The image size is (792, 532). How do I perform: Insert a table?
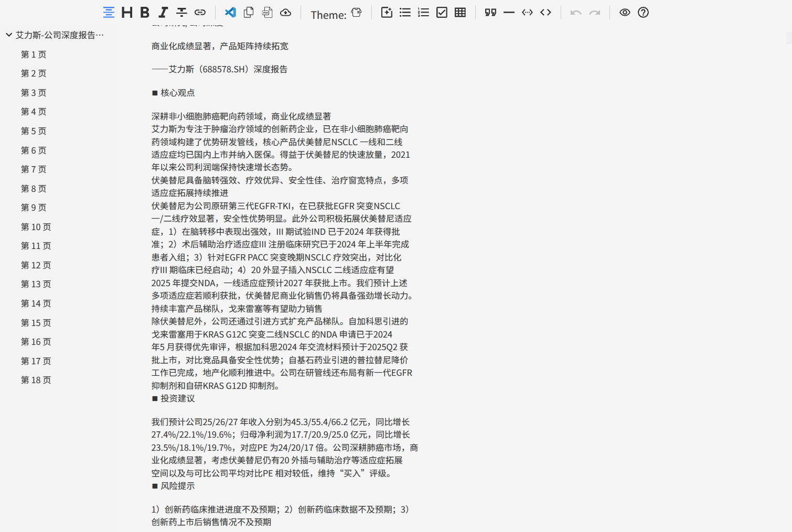460,12
